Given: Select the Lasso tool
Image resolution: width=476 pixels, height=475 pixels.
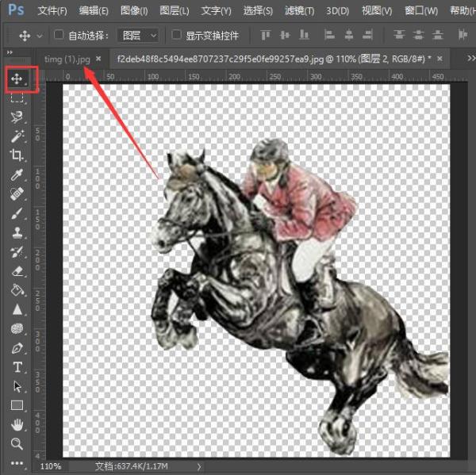Looking at the screenshot, I should click(x=17, y=117).
